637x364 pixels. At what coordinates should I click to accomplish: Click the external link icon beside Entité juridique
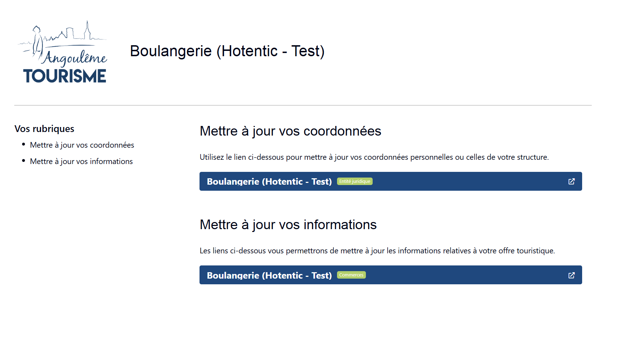pyautogui.click(x=571, y=181)
